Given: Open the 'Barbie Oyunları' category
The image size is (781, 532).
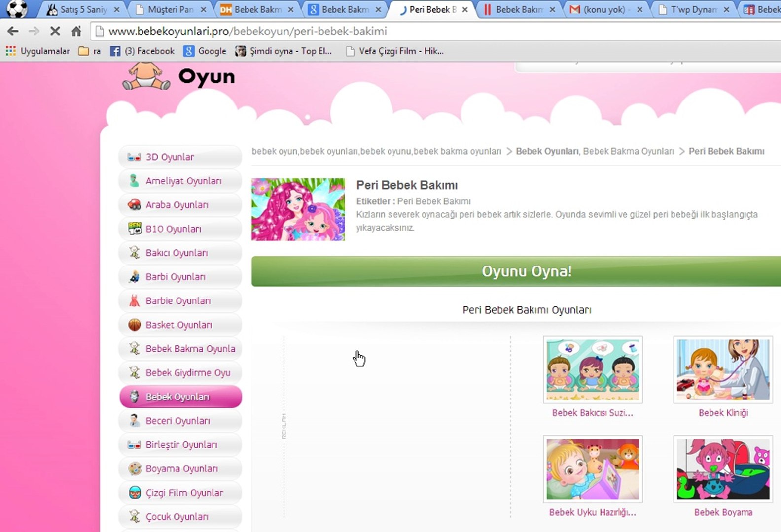Looking at the screenshot, I should [180, 301].
